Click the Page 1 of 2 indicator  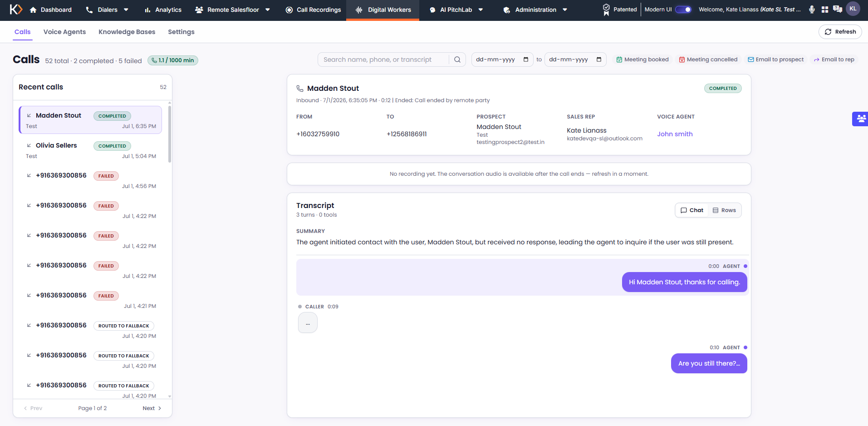pos(93,408)
